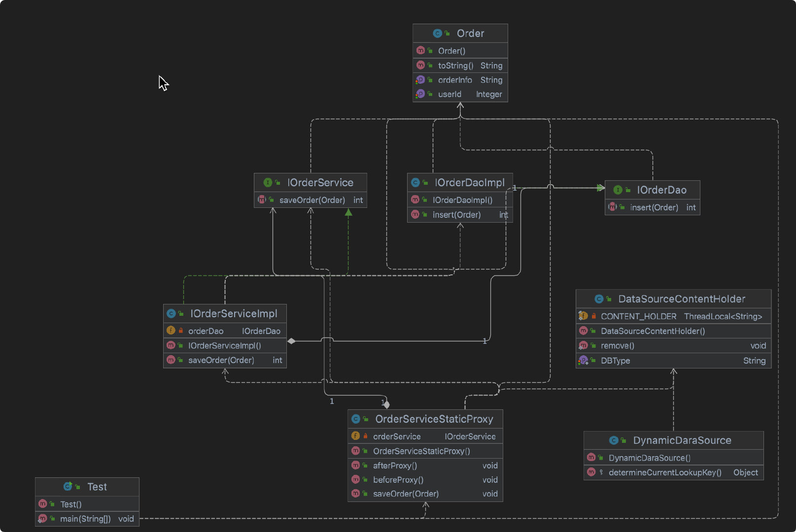The width and height of the screenshot is (796, 532).
Task: Click the method icon next to afterProxy()
Action: click(x=355, y=465)
